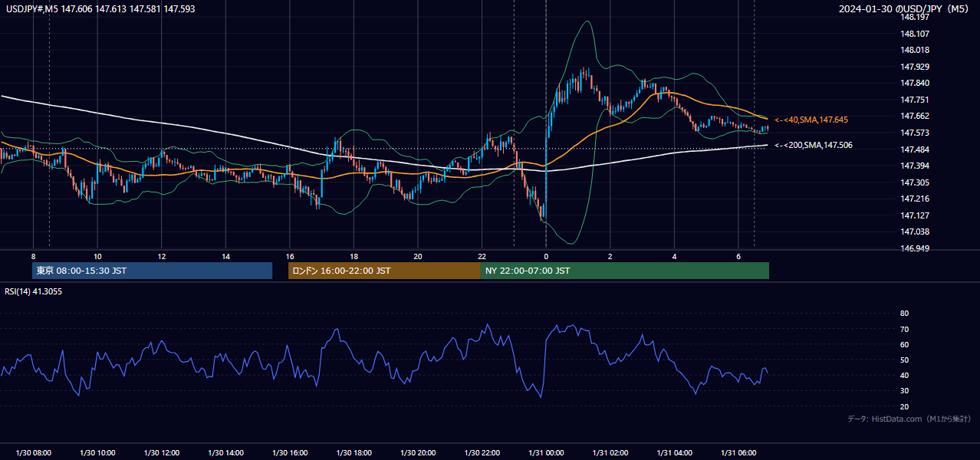Click the hour label 18 under price chart
Image resolution: width=980 pixels, height=460 pixels.
coord(354,256)
